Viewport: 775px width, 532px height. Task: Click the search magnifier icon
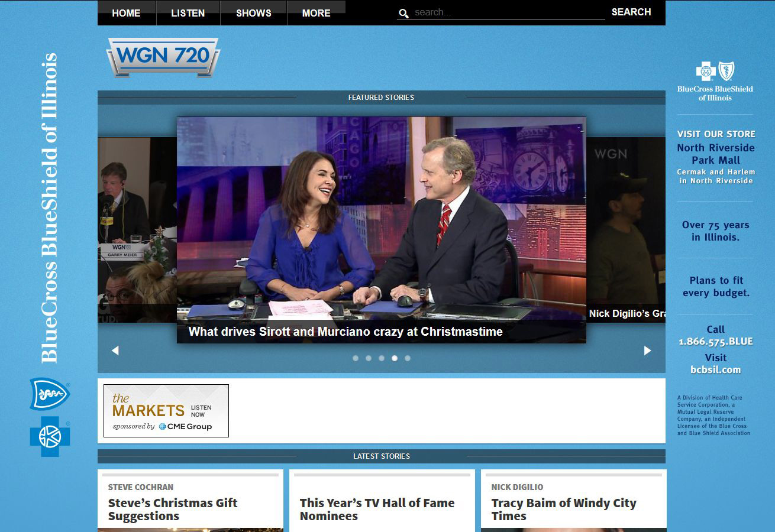(x=403, y=13)
